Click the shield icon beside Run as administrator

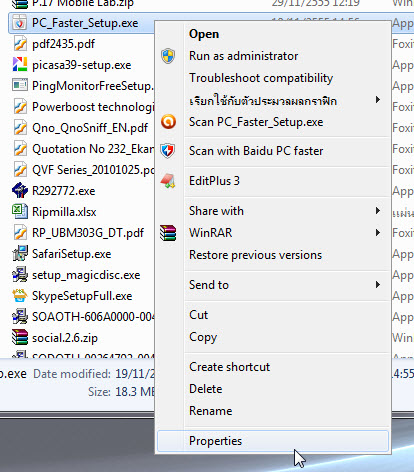point(168,56)
